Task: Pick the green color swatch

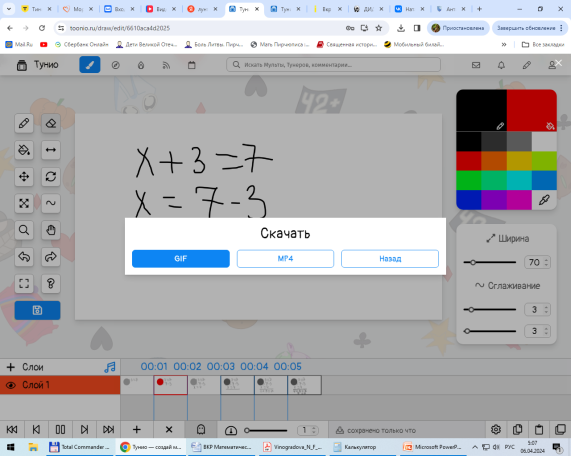Action: 469,180
